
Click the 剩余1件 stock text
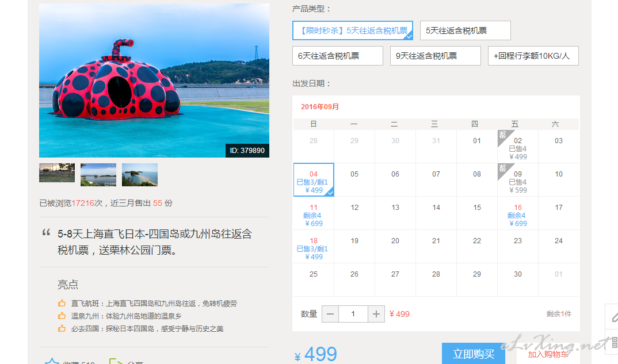coord(559,314)
